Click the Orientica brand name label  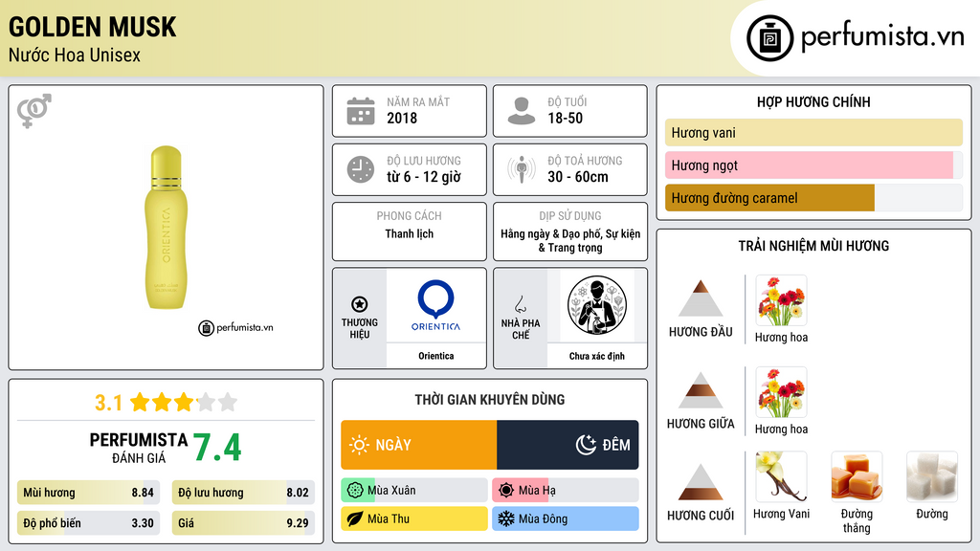(x=436, y=356)
